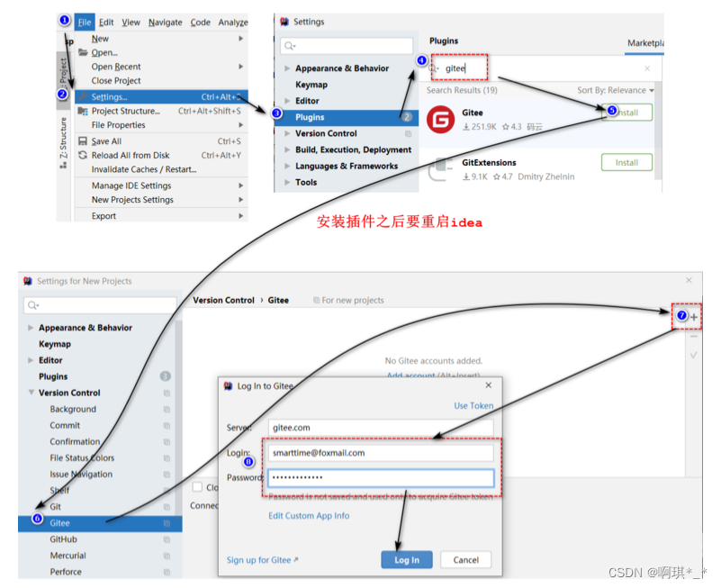Image resolution: width=721 pixels, height=588 pixels.
Task: Collapse Version Control tree in New Projects settings
Action: [x=31, y=393]
